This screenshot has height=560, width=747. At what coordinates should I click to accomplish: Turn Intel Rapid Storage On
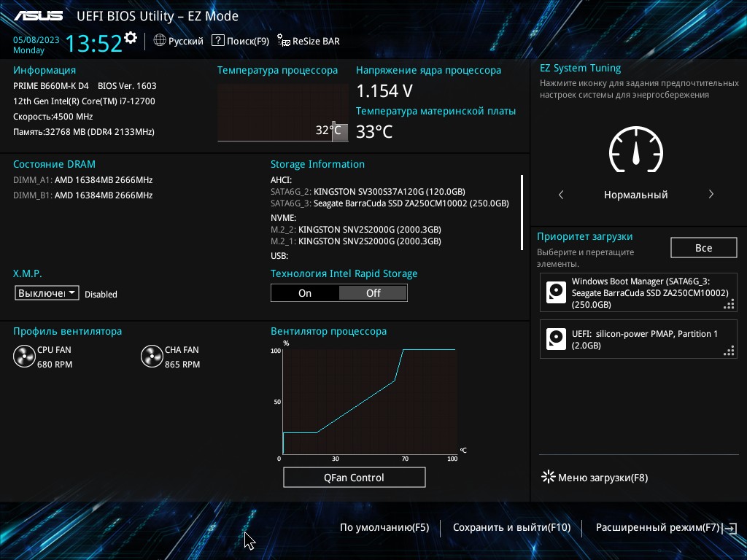tap(305, 293)
